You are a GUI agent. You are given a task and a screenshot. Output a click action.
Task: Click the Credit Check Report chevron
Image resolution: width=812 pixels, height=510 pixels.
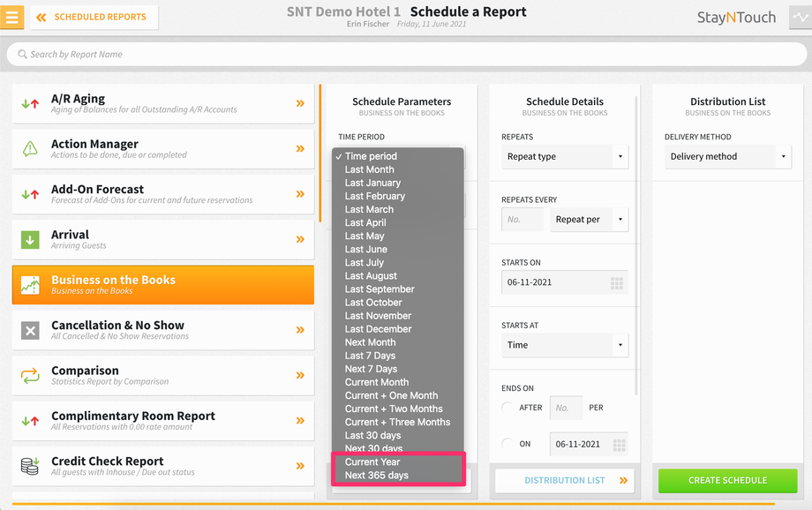300,466
